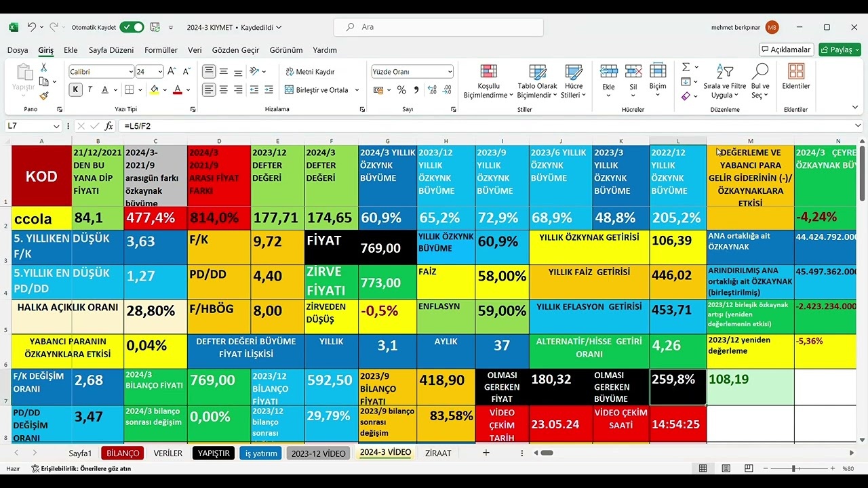Open Bul ve Seç dropdown

760,81
